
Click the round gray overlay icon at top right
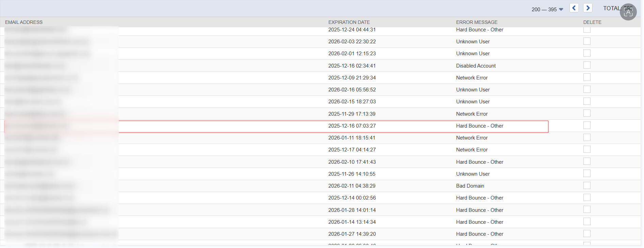628,12
